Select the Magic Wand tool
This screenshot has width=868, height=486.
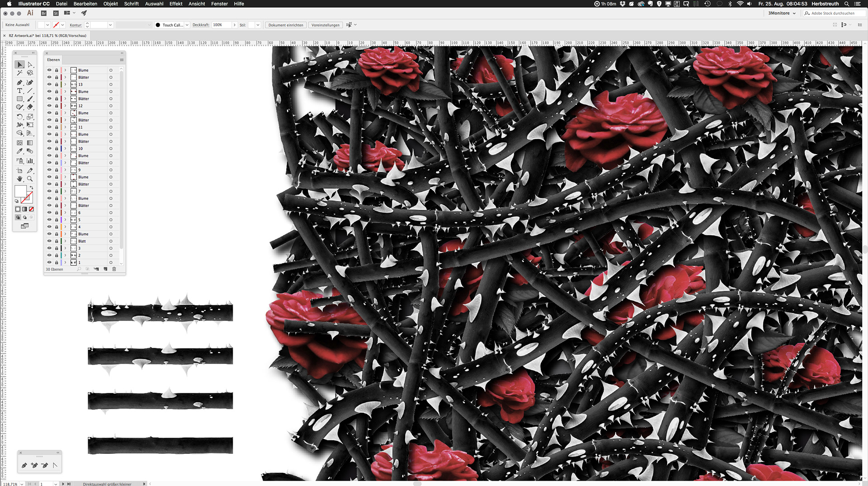[19, 73]
